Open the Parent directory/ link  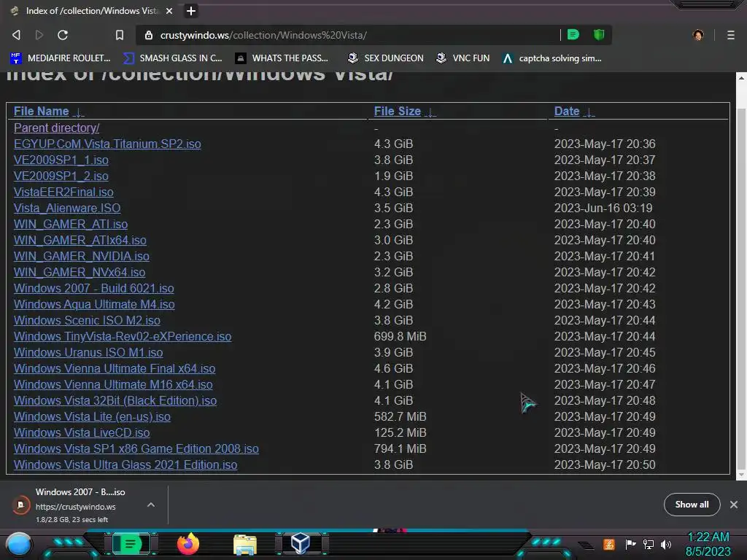pos(57,128)
